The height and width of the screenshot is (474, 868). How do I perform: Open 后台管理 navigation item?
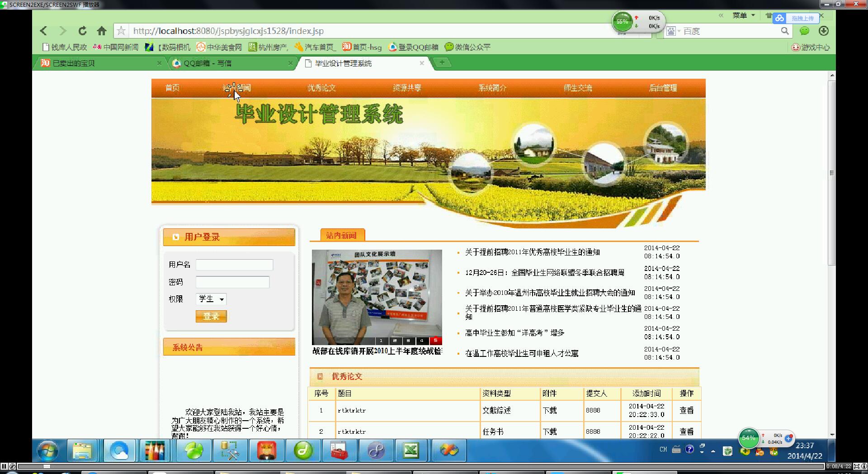(x=663, y=88)
